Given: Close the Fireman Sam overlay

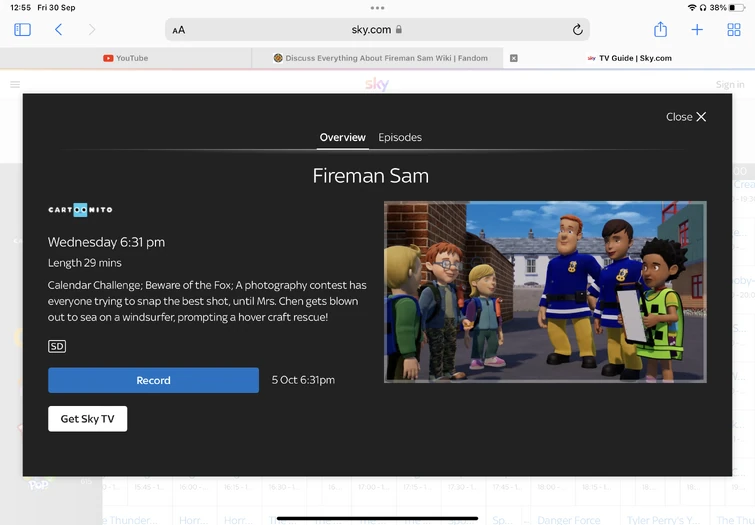Looking at the screenshot, I should coord(686,117).
